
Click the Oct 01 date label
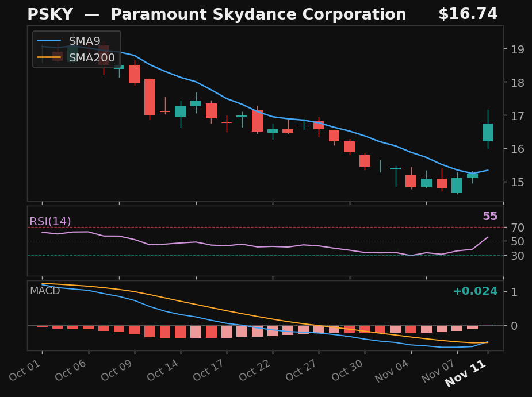(x=25, y=371)
